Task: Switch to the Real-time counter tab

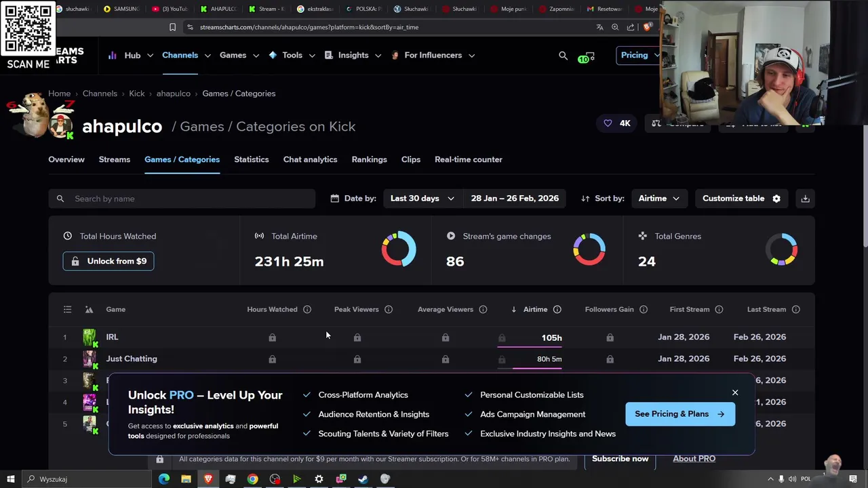Action: pos(469,159)
